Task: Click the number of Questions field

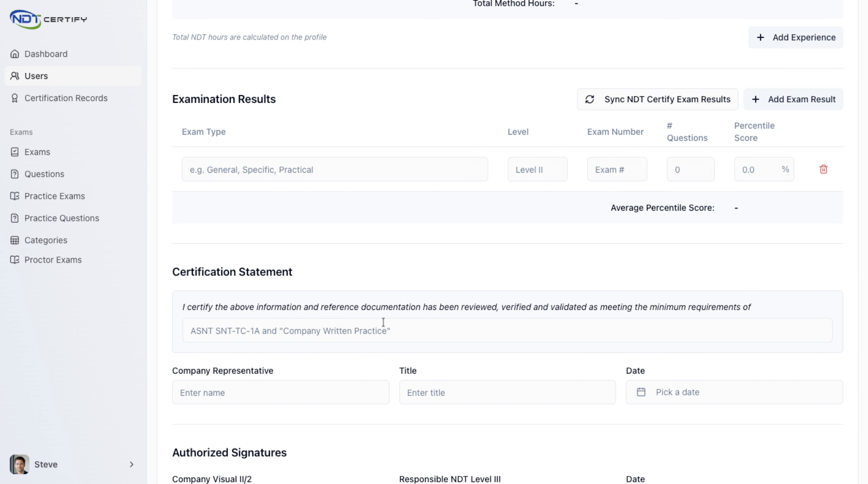Action: [690, 169]
